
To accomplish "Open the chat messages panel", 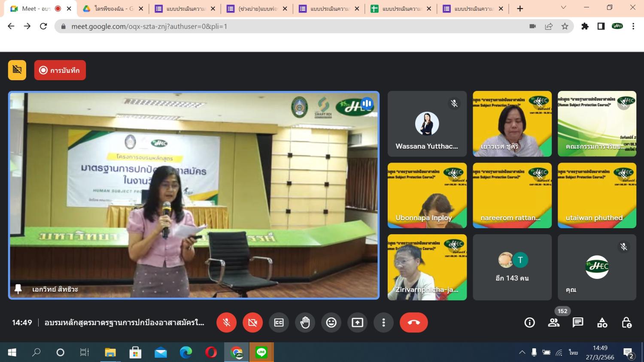I will tap(578, 323).
